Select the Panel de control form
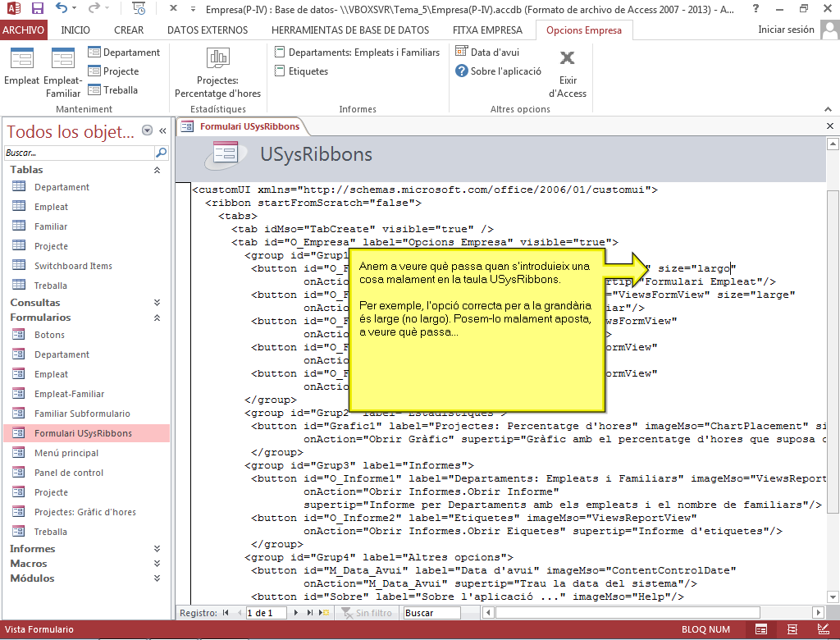This screenshot has height=640, width=840. (x=87, y=473)
